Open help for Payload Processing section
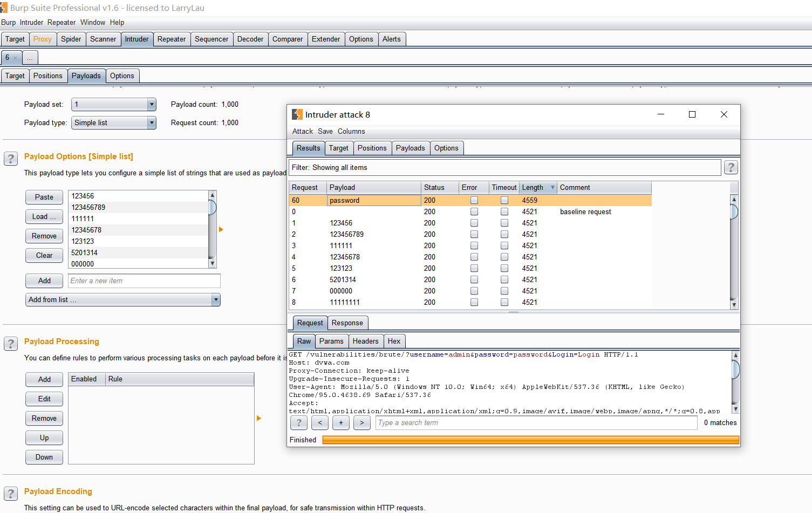 click(11, 344)
